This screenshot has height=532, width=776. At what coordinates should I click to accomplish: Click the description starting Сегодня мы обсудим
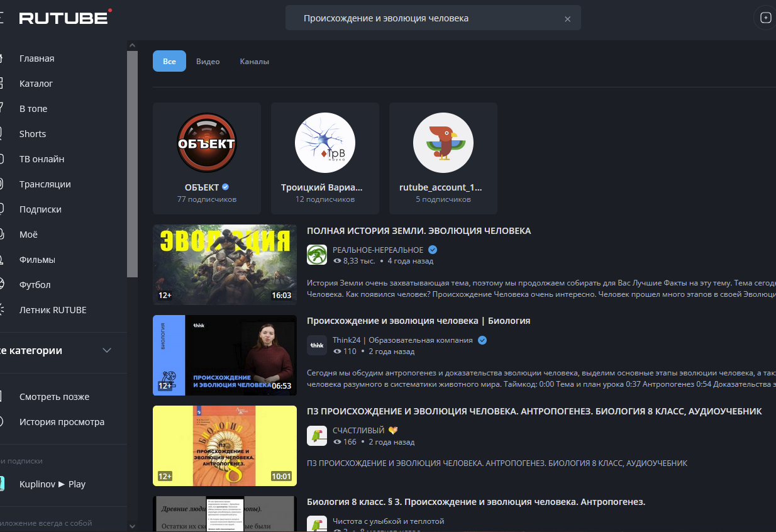[x=541, y=379]
